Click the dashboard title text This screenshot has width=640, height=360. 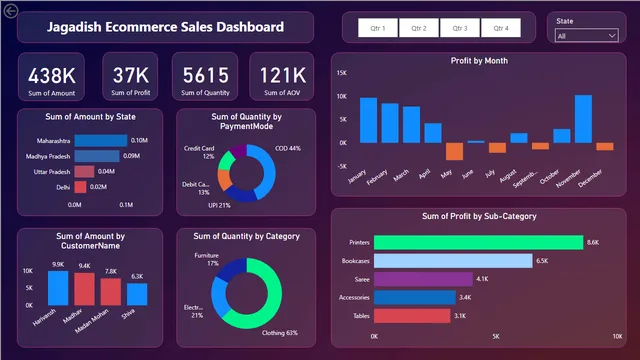coord(165,27)
